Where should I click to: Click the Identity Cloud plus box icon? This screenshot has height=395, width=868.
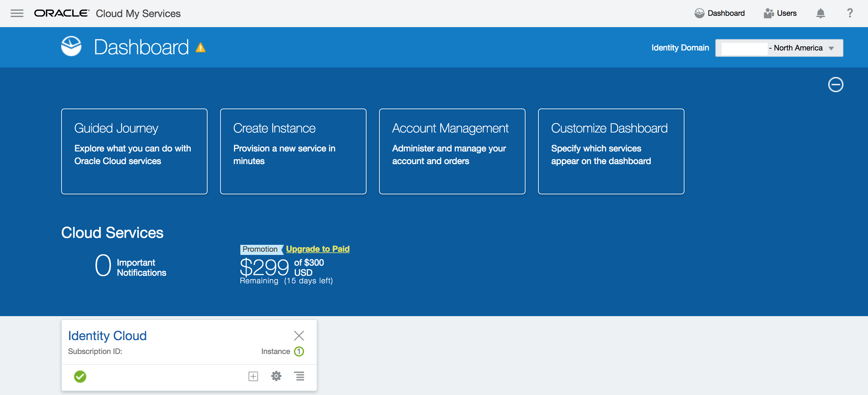253,376
